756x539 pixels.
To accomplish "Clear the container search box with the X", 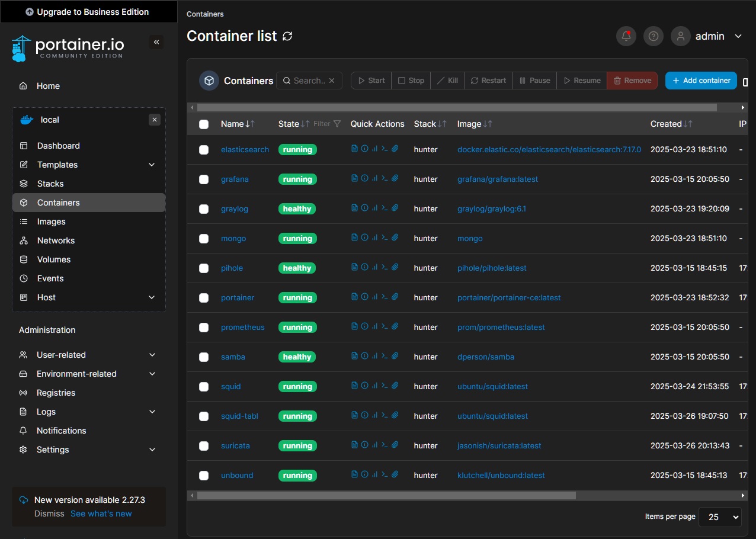I will (332, 81).
